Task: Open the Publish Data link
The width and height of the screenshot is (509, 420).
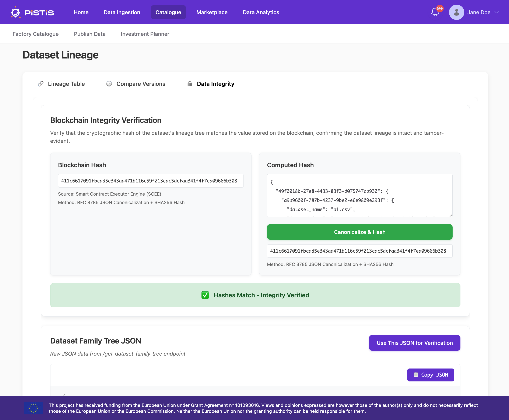Action: pos(89,34)
